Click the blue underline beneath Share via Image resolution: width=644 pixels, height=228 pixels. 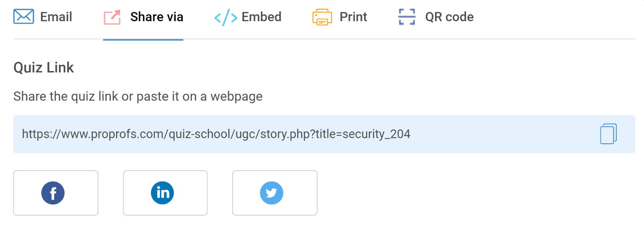(x=143, y=40)
